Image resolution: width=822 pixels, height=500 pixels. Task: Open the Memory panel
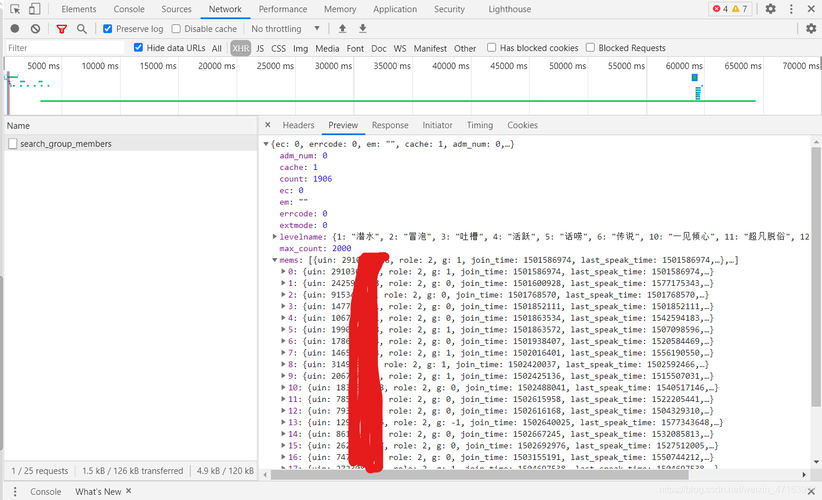pos(340,9)
